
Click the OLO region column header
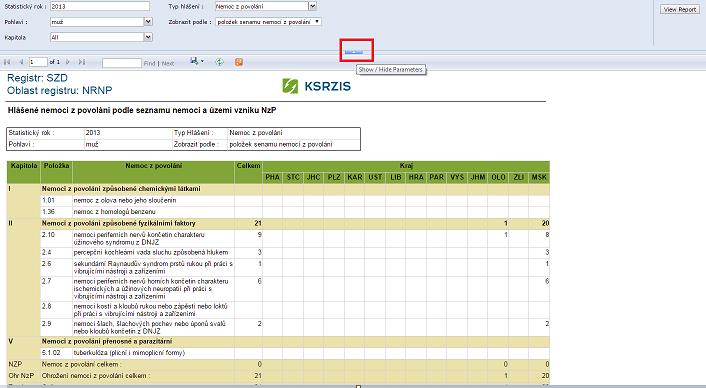(x=498, y=177)
